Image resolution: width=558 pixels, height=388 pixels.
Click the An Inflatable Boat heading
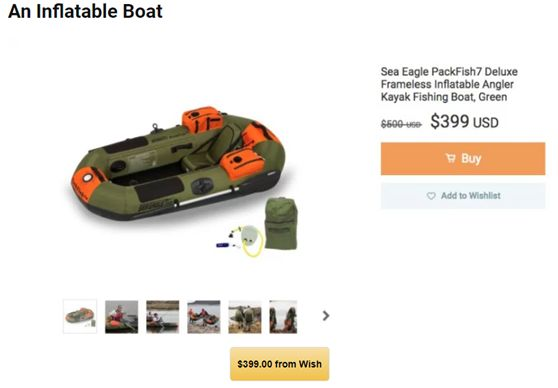click(x=85, y=11)
